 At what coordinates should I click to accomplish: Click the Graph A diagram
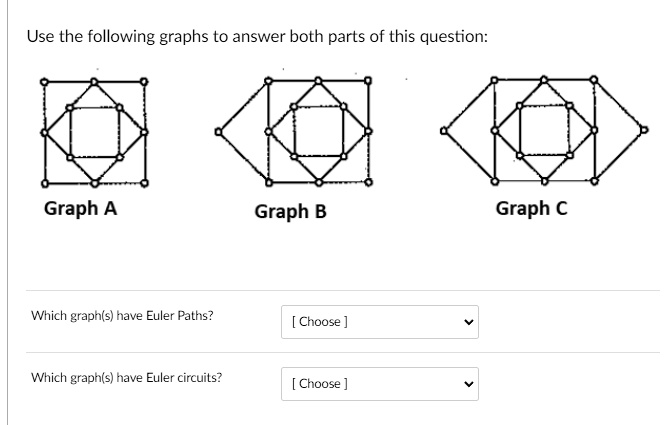coord(94,132)
